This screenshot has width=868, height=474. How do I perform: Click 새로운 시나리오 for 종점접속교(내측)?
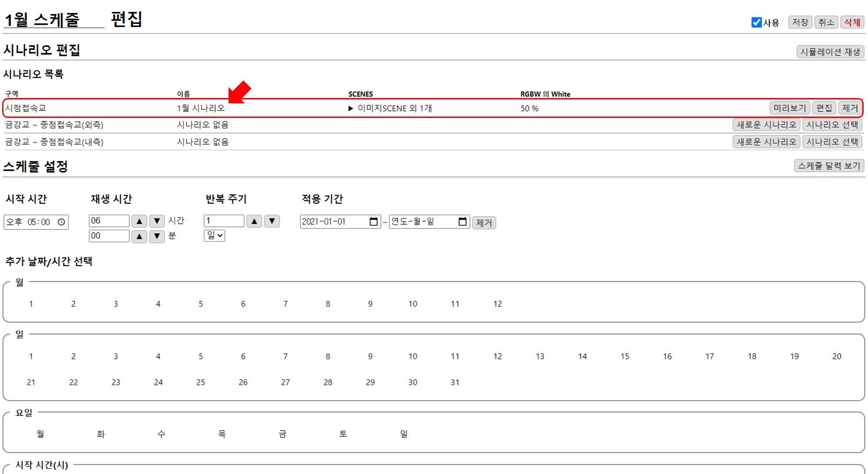[x=766, y=142]
